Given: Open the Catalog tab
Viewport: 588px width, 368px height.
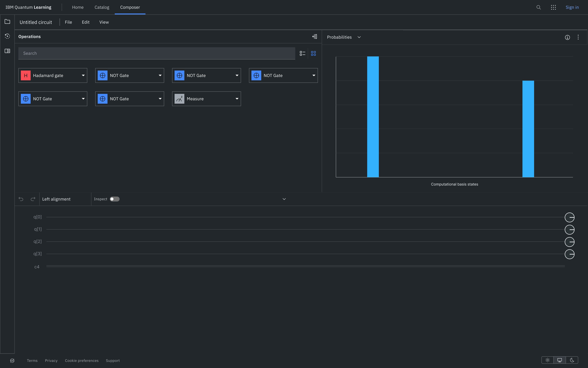Looking at the screenshot, I should (102, 7).
